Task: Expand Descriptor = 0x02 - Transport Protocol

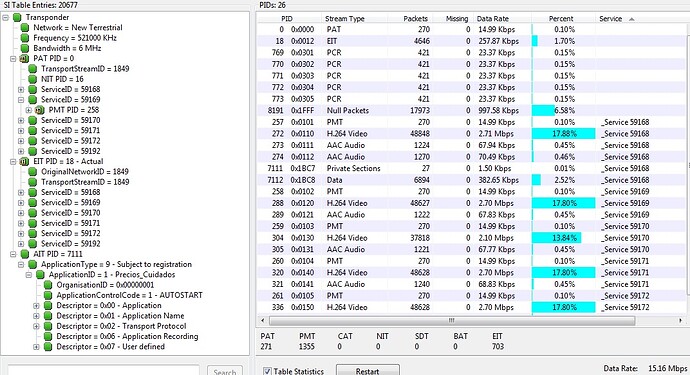Action: (36, 326)
